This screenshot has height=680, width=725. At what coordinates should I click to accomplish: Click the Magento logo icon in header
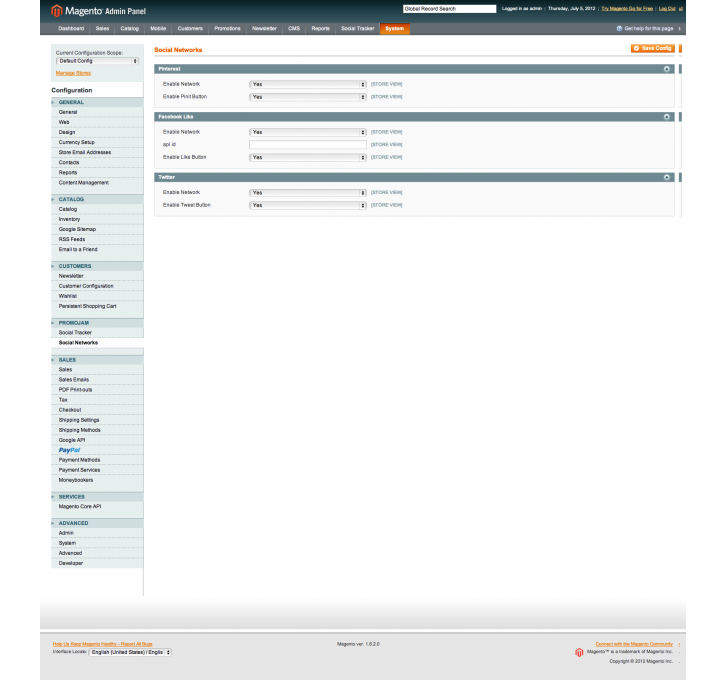tap(56, 11)
